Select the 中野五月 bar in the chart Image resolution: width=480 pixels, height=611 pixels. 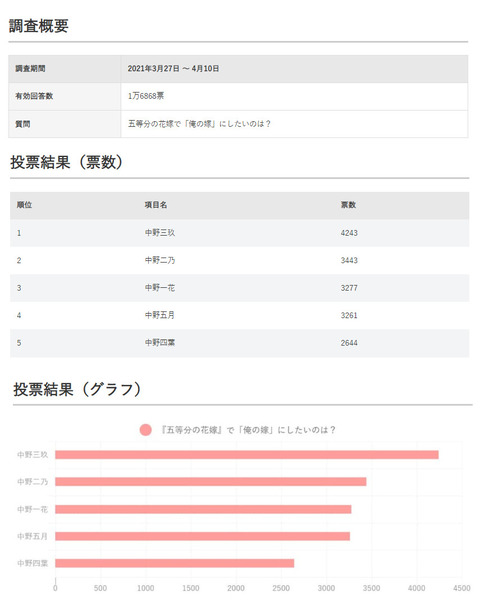coord(202,536)
